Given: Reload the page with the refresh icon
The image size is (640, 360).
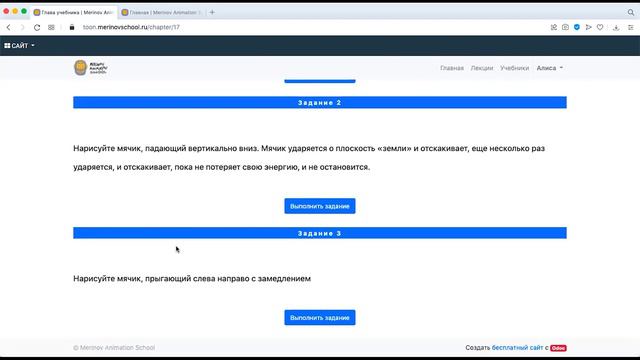Looking at the screenshot, I should (37, 27).
